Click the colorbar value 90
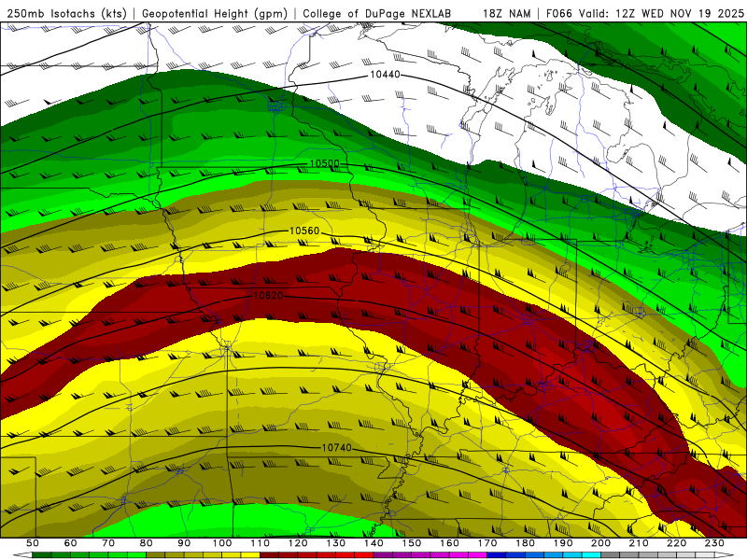The image size is (747, 560). pyautogui.click(x=184, y=543)
